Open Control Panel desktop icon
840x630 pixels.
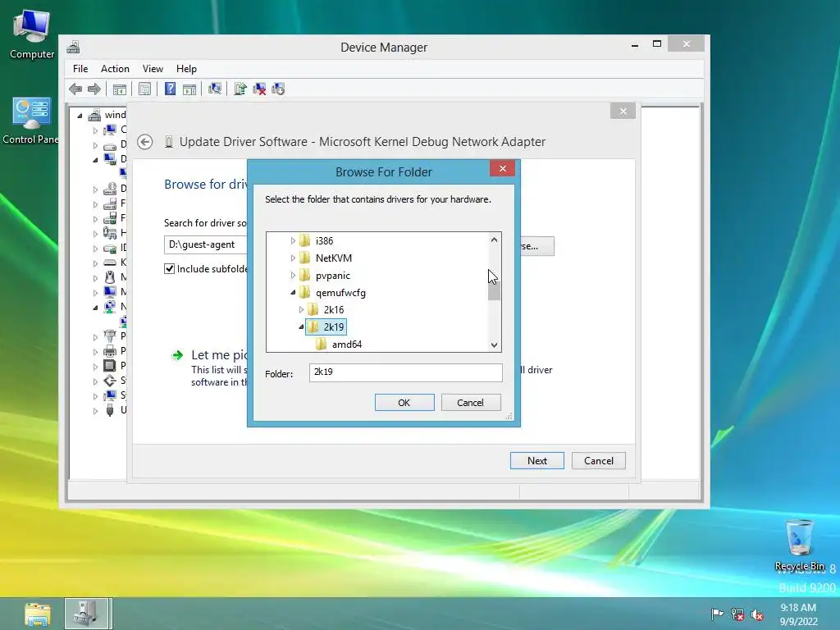click(30, 121)
